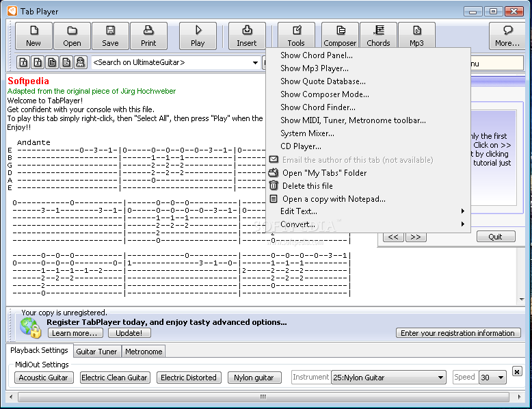The height and width of the screenshot is (409, 532).
Task: Expand the Search on UltimateGuitar combo box
Action: (255, 63)
